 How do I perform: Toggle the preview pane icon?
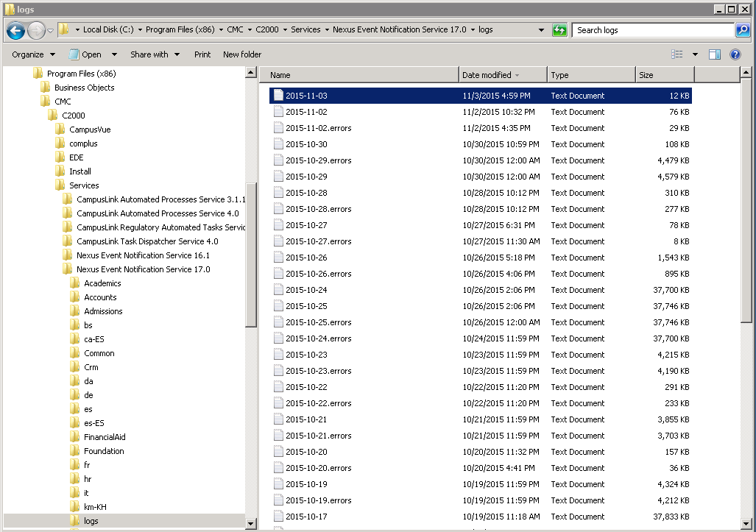(714, 54)
